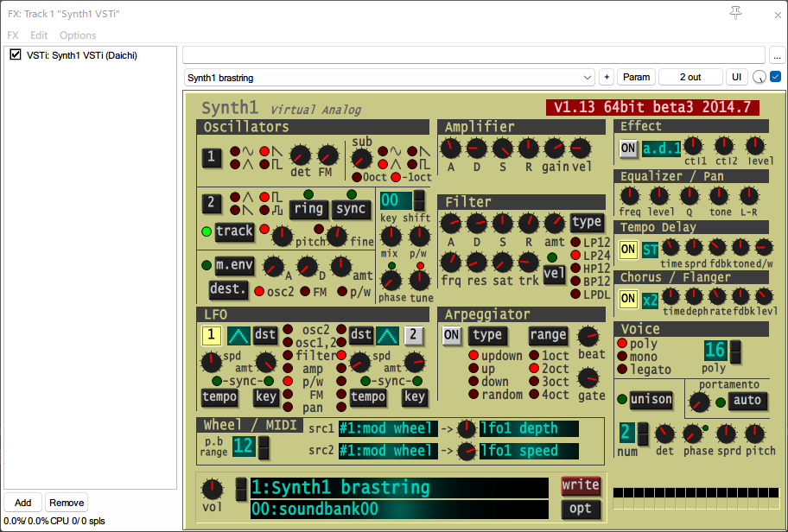Open the opt options button

581,509
